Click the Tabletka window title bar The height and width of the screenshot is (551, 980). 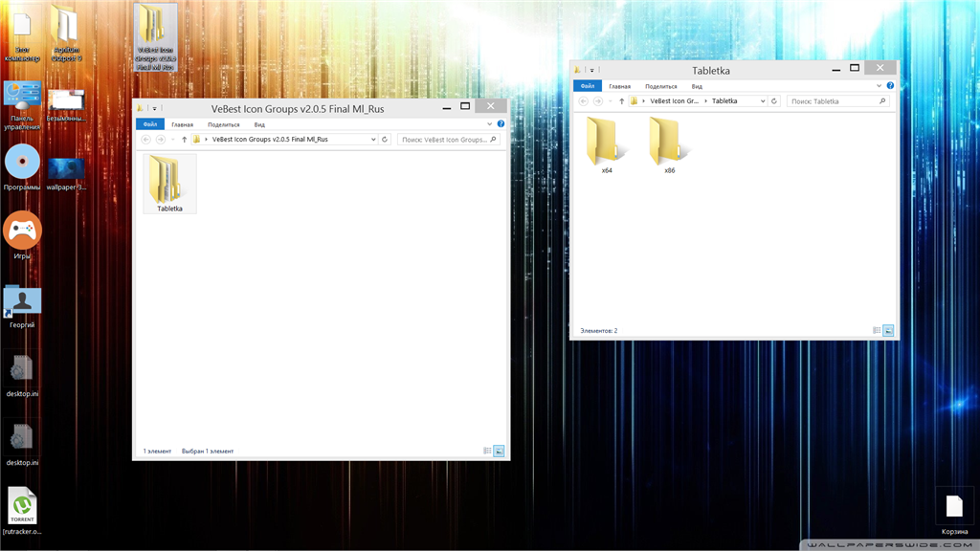click(x=711, y=71)
